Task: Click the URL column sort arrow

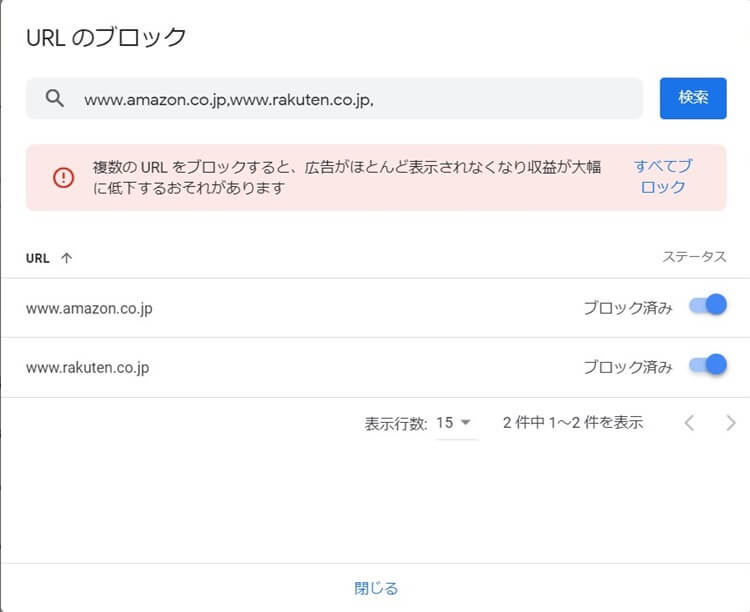Action: 66,258
